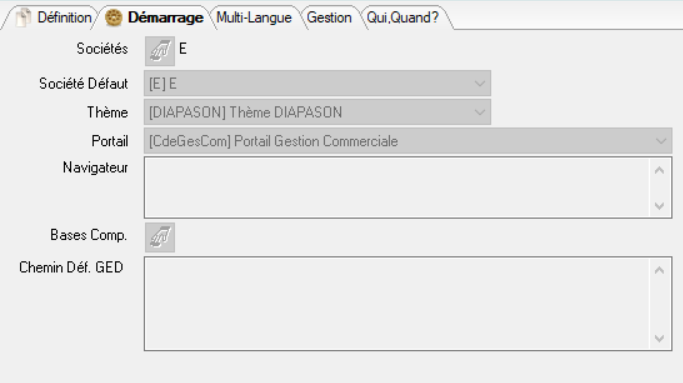Viewport: 683px width, 383px height.
Task: Click inside the Navigateur text field
Action: pos(397,188)
